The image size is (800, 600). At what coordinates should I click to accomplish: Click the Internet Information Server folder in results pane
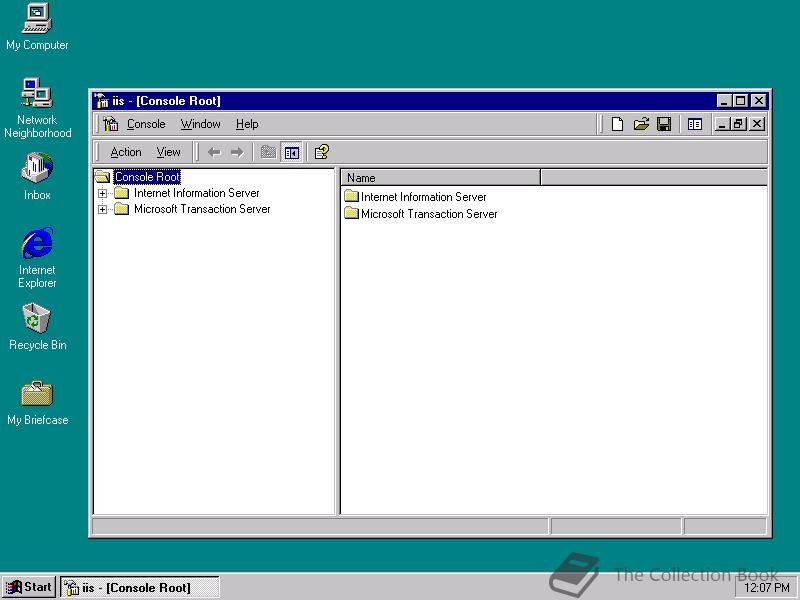tap(352, 196)
